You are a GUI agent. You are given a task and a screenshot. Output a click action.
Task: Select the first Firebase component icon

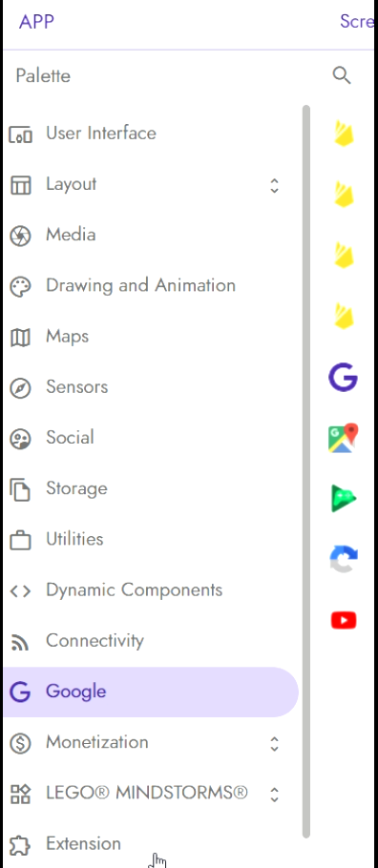click(x=345, y=134)
